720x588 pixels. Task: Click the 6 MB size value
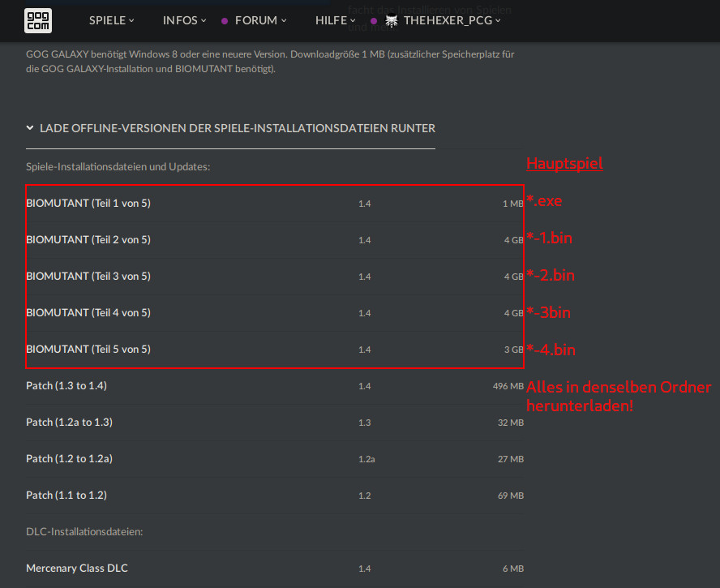(x=513, y=569)
